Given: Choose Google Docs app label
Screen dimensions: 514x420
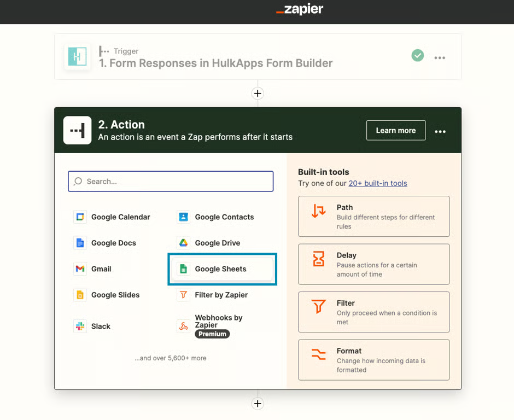Looking at the screenshot, I should click(113, 243).
